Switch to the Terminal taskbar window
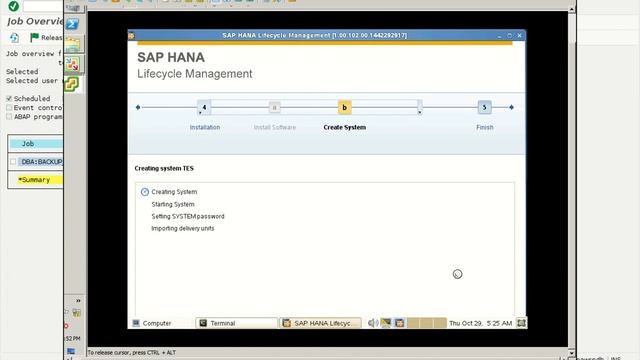 [x=236, y=323]
